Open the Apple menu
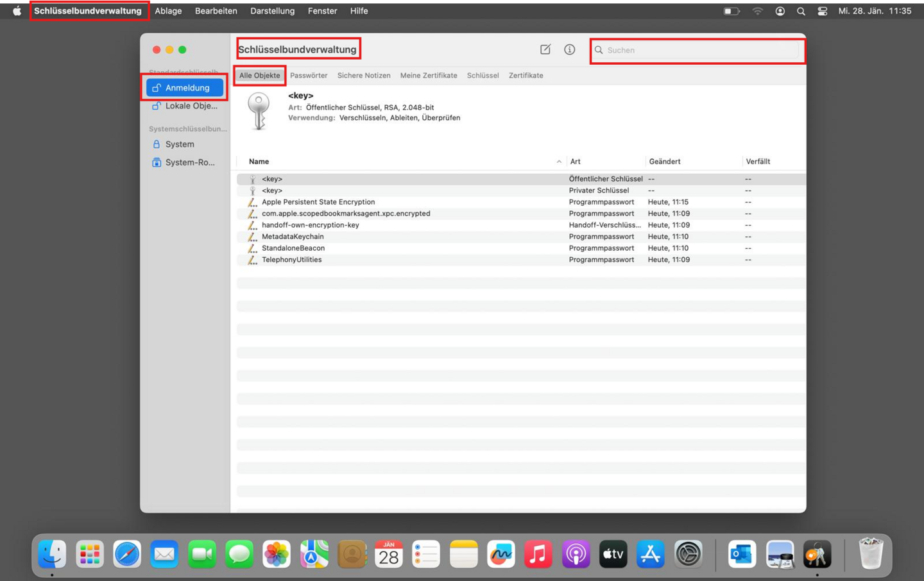 click(x=16, y=11)
